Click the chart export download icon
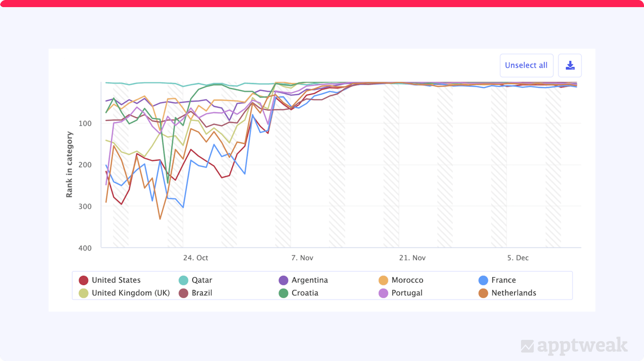 coord(570,65)
